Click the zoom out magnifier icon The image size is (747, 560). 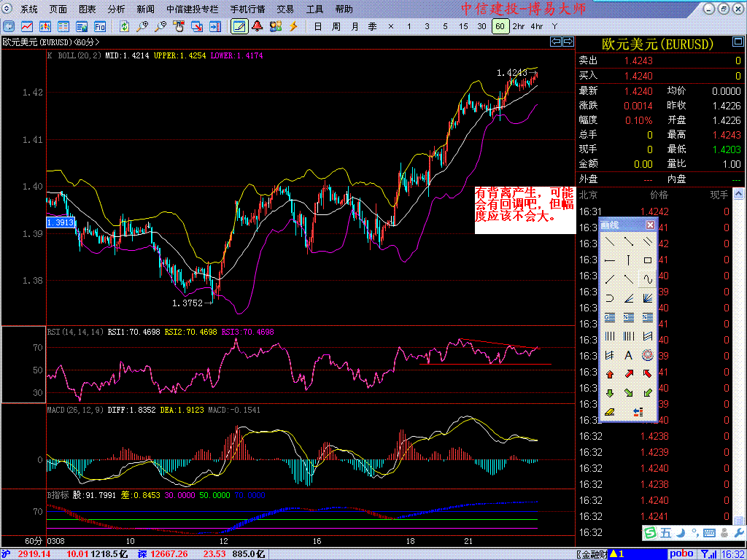(x=160, y=26)
